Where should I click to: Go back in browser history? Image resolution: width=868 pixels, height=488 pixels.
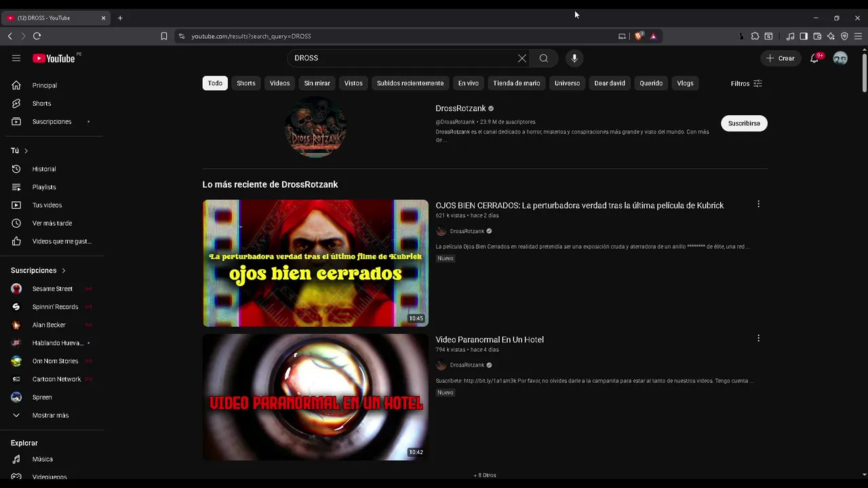tap(10, 36)
